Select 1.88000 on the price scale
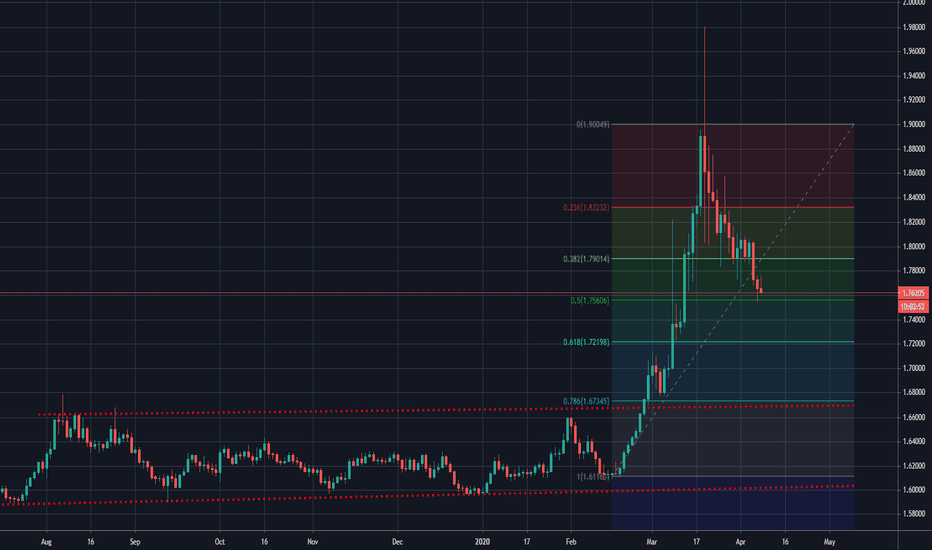 [914, 149]
